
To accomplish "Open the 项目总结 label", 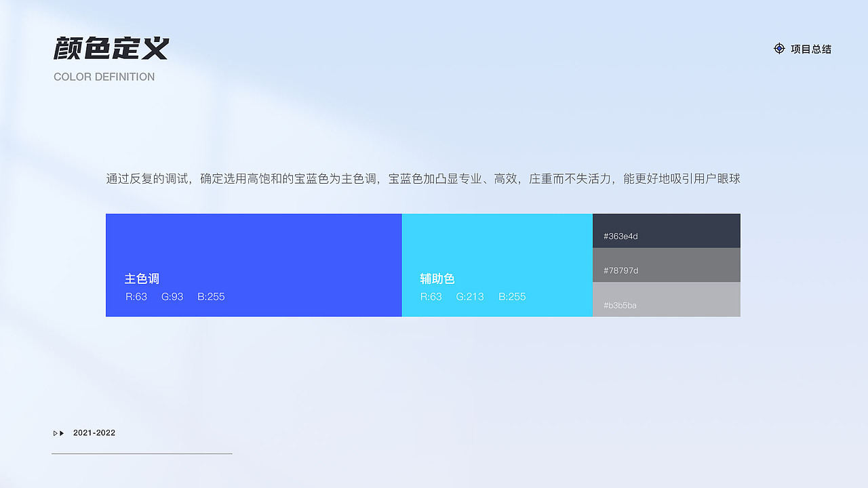I will [811, 48].
